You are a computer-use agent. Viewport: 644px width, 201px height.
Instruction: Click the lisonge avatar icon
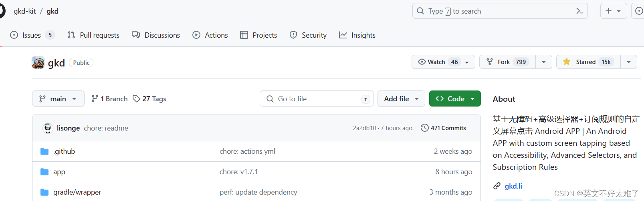pyautogui.click(x=48, y=128)
